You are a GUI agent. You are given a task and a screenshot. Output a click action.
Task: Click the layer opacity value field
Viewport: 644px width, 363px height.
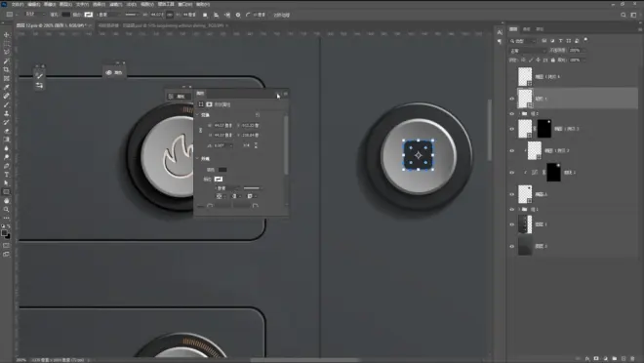tap(575, 51)
